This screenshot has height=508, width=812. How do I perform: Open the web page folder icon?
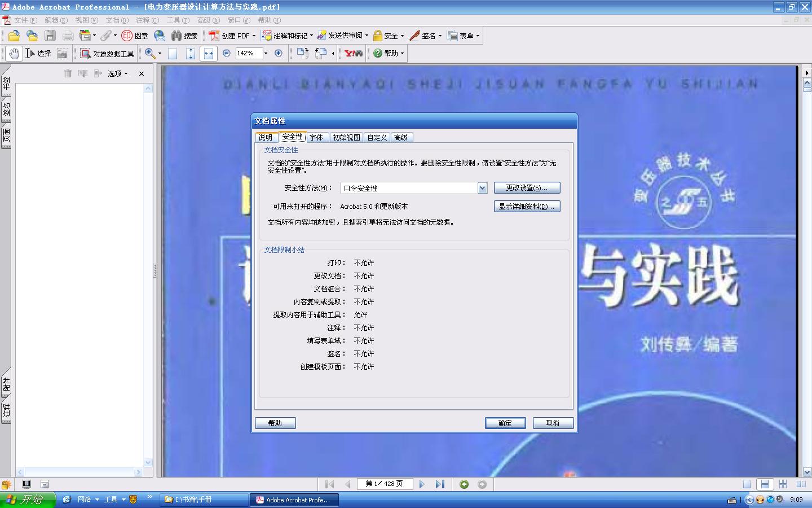(x=32, y=36)
